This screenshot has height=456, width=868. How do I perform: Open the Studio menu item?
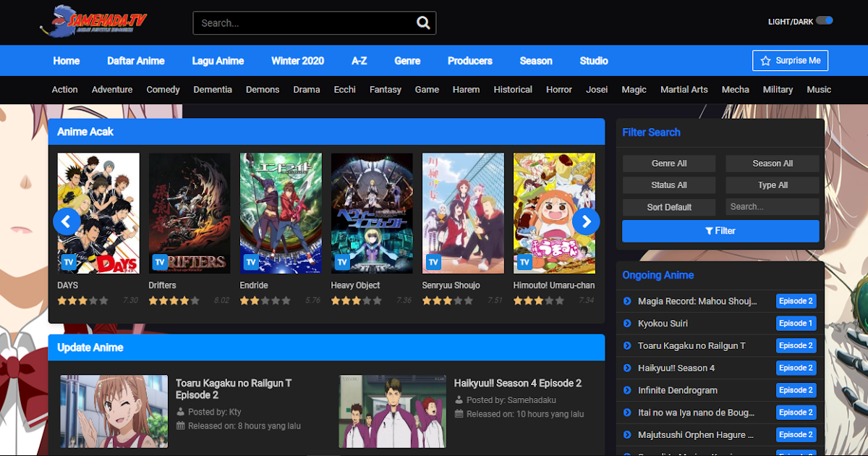[x=594, y=61]
